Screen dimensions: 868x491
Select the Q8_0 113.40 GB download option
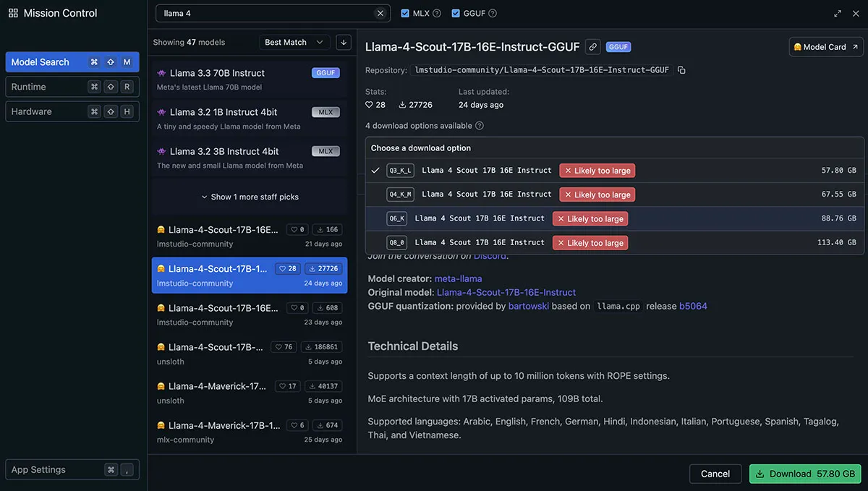(615, 243)
